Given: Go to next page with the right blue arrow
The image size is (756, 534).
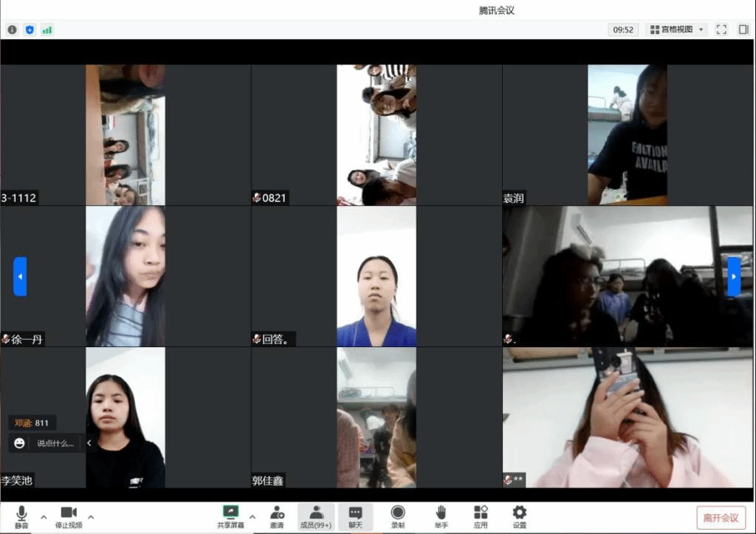Looking at the screenshot, I should (734, 276).
